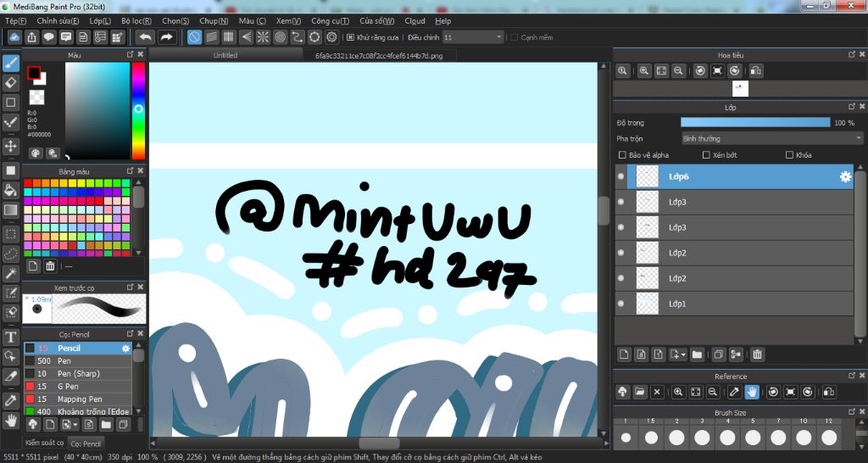The height and width of the screenshot is (463, 868).
Task: Select the Bucket fill tool
Action: 10,191
